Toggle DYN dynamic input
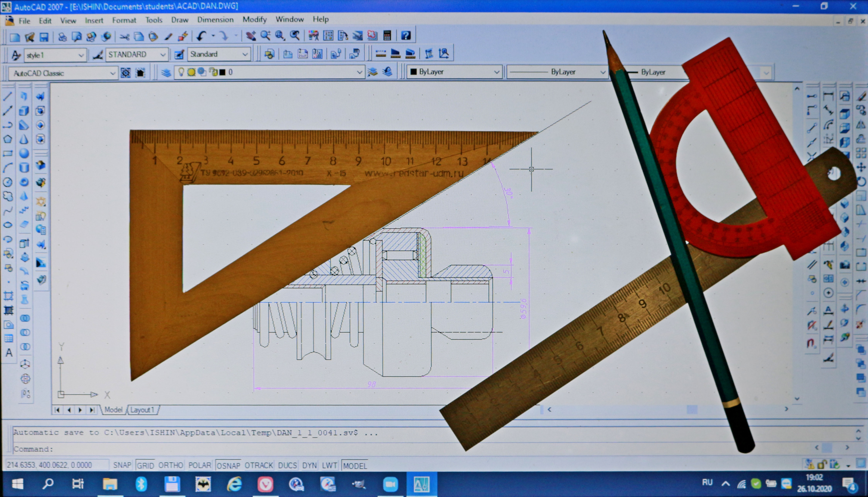Screen dimensions: 868x497 309,465
